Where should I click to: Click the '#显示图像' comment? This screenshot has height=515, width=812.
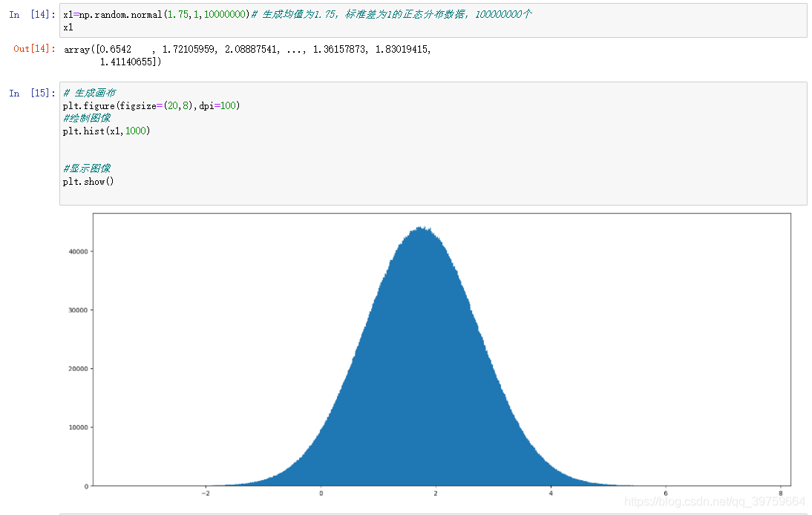(87, 168)
